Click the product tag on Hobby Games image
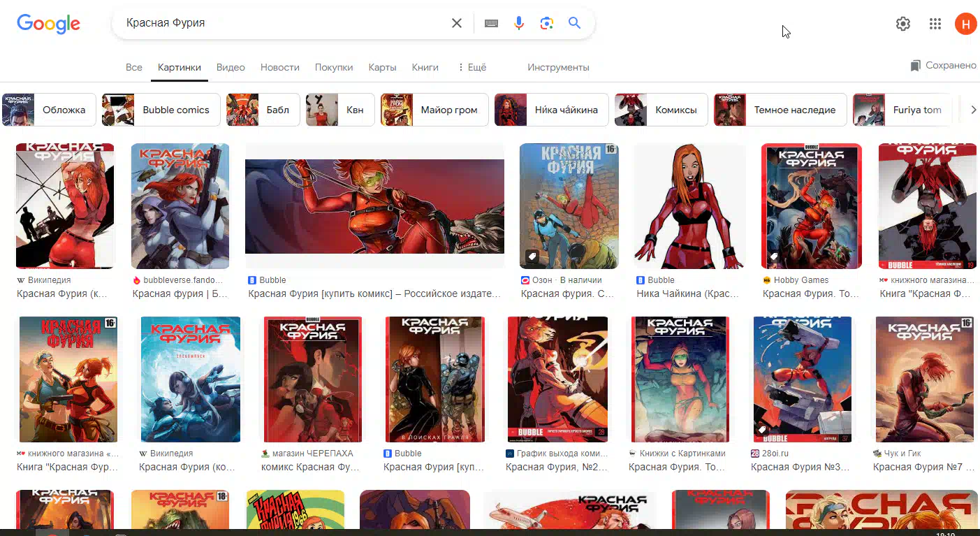This screenshot has width=980, height=536. tap(773, 257)
